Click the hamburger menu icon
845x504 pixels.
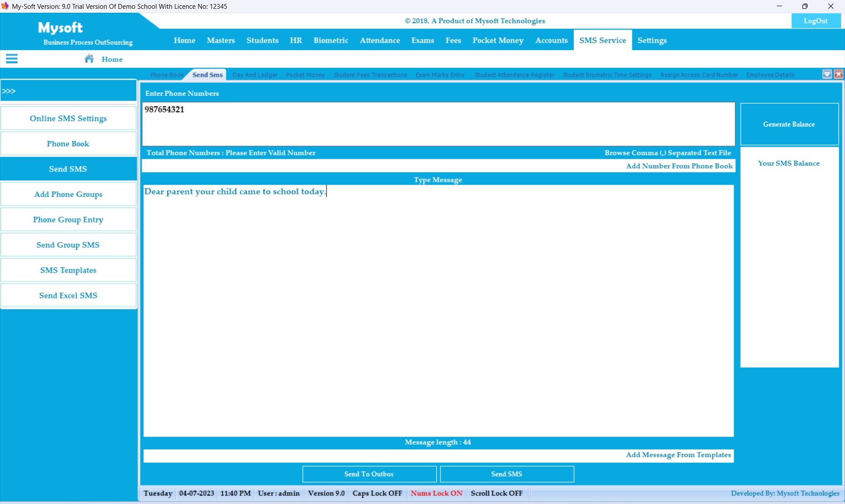click(x=12, y=59)
